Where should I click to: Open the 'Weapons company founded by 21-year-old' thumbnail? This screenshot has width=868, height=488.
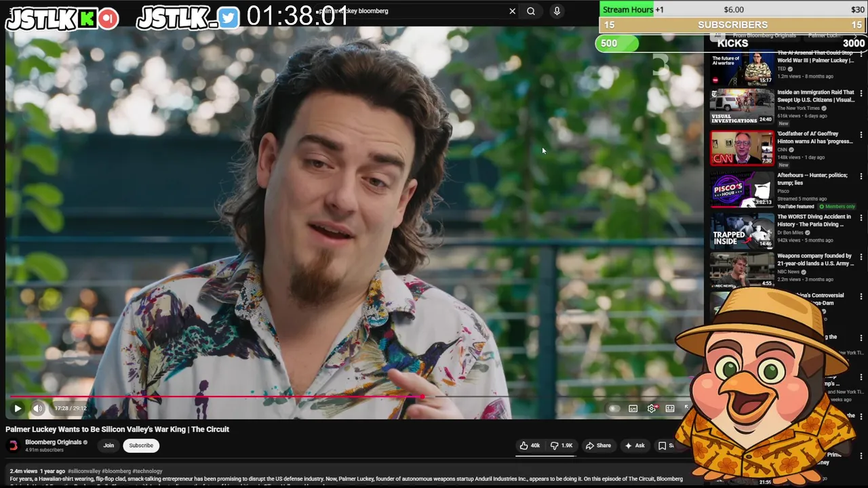[742, 270]
